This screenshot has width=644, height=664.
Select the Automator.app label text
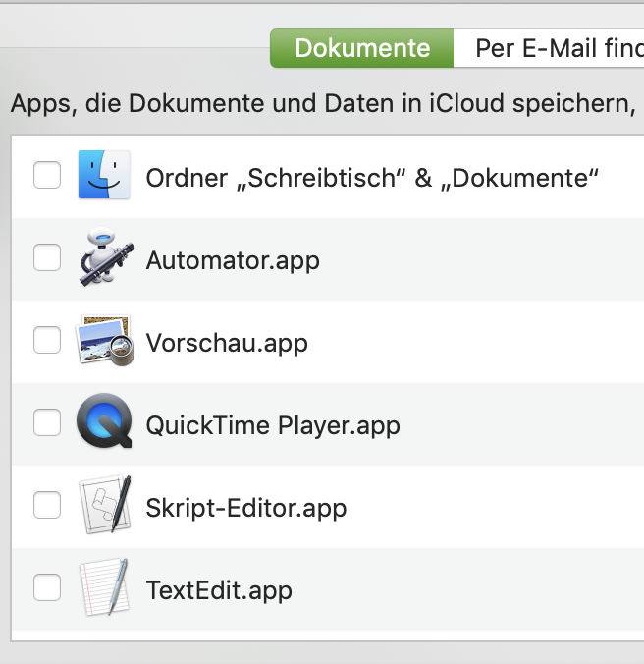233,261
